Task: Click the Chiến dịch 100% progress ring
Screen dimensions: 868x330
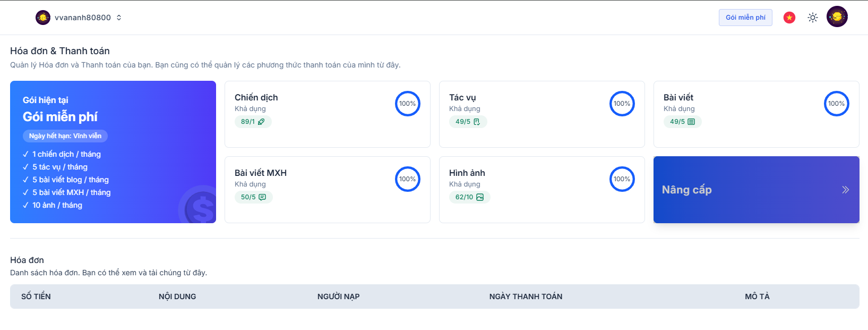Action: pos(407,104)
